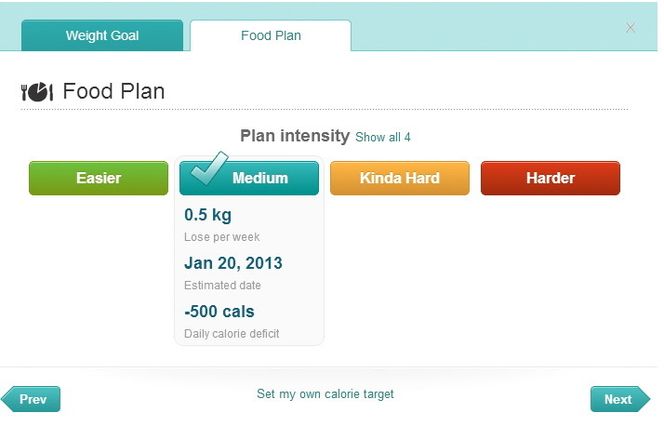Image resolution: width=664 pixels, height=427 pixels.
Task: Click the Plan intensity label
Action: click(295, 136)
